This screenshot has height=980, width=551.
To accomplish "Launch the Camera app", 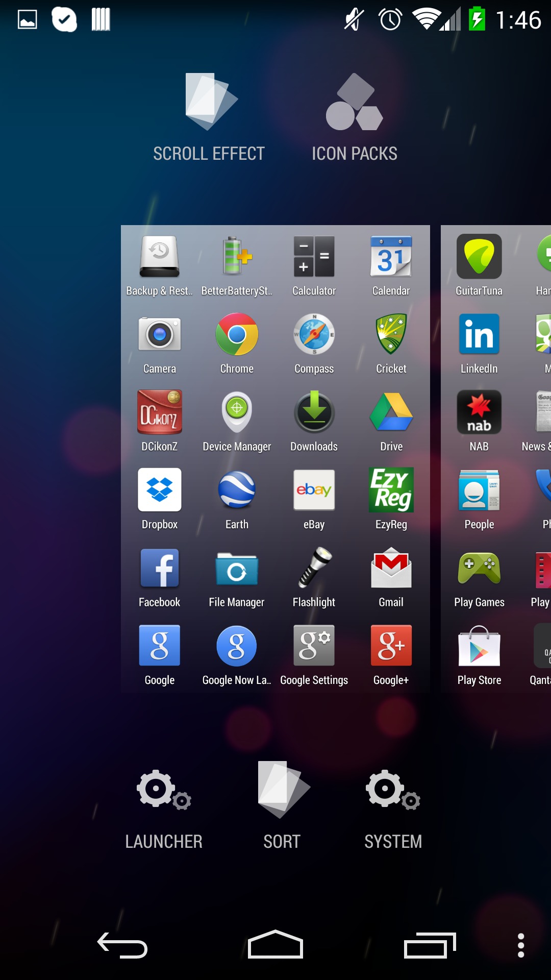I will point(160,344).
